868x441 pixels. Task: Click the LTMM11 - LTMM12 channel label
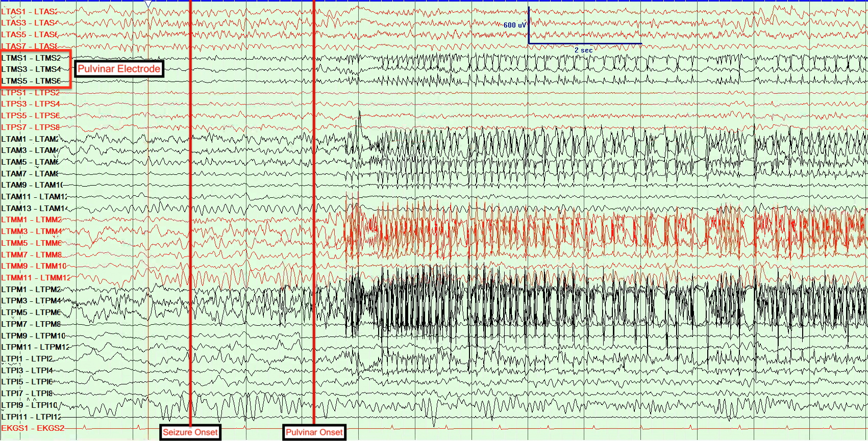pos(36,278)
